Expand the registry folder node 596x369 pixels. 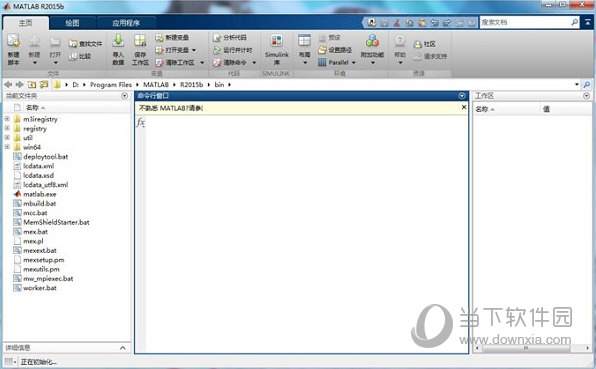pyautogui.click(x=7, y=128)
